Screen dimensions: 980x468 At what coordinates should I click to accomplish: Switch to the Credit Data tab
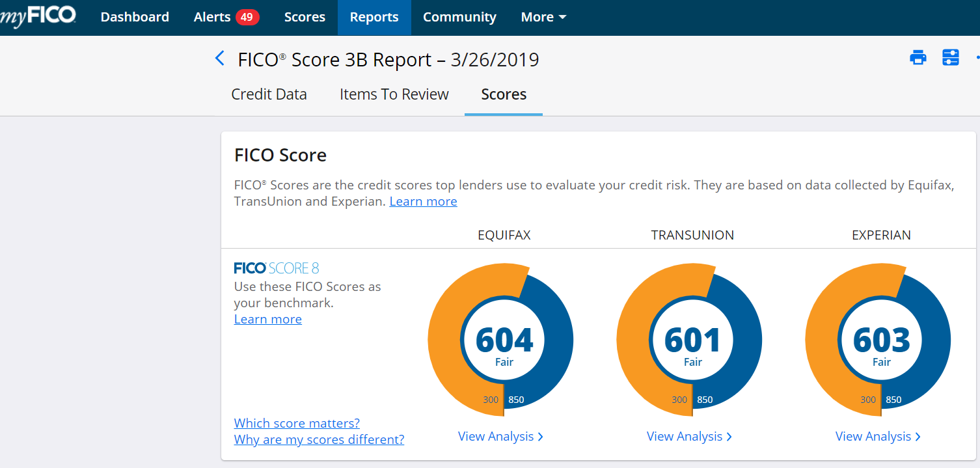click(269, 94)
